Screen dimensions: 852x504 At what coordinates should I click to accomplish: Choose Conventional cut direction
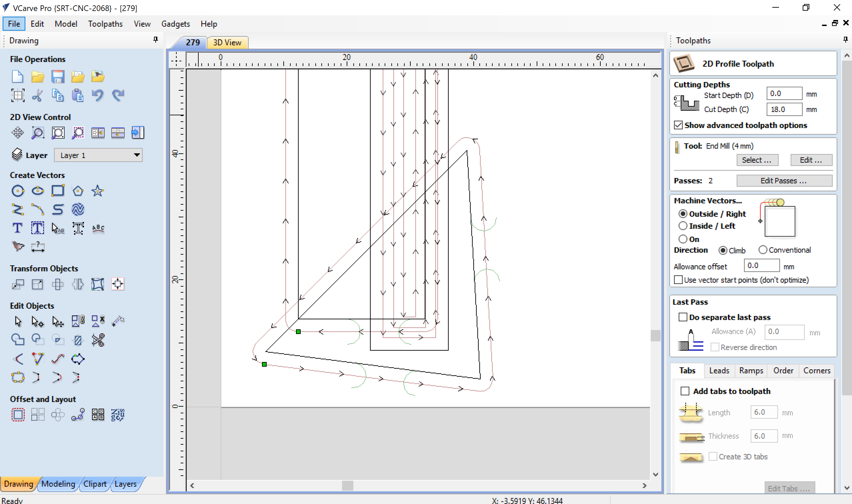click(763, 250)
